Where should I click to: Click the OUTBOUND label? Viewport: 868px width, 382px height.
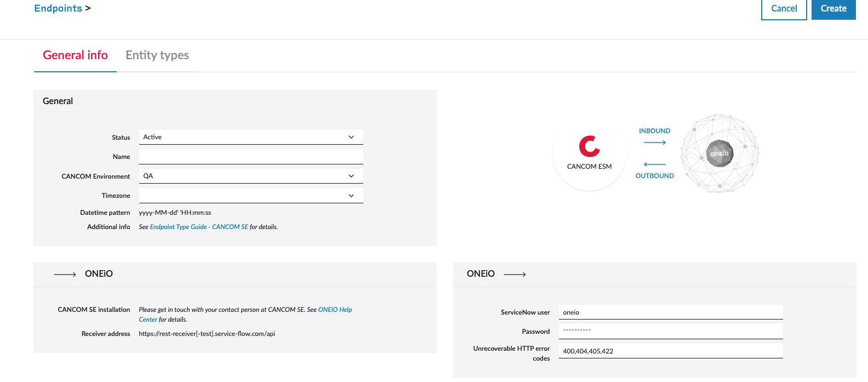pos(655,176)
